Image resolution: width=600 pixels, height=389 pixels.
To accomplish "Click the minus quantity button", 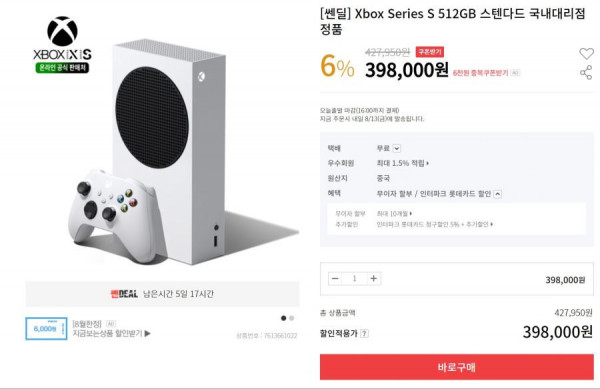I will (x=335, y=278).
